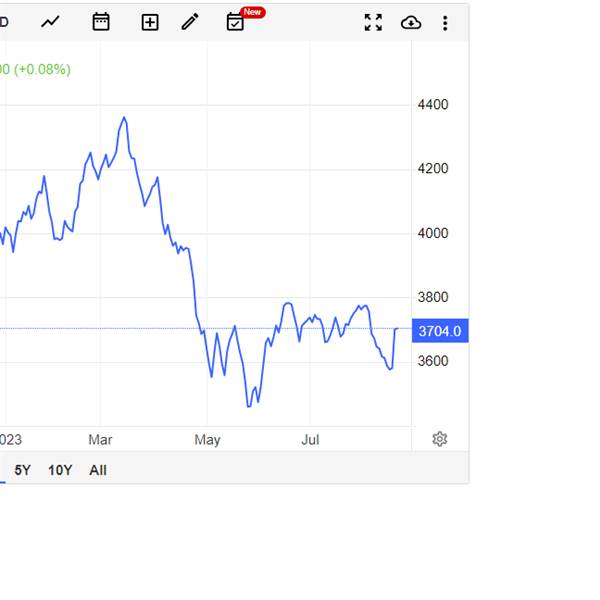Click the green +0.08% change text
Image resolution: width=600 pixels, height=600 pixels.
pos(42,69)
